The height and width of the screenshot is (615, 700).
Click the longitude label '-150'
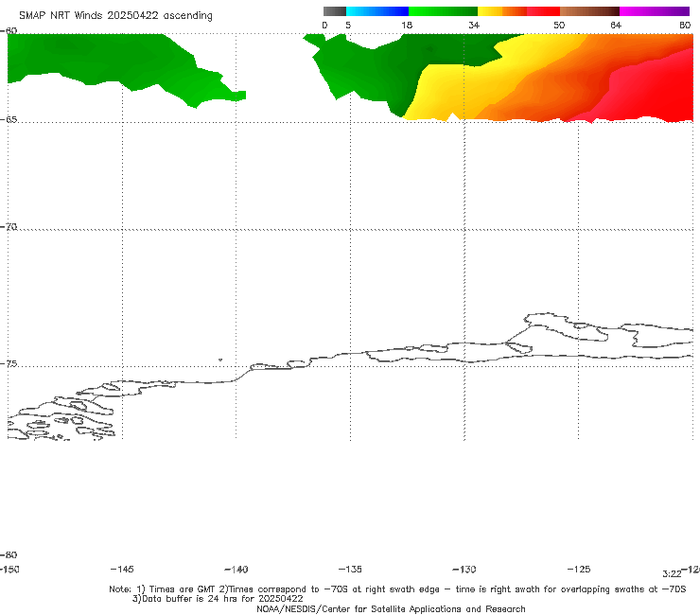tap(9, 570)
